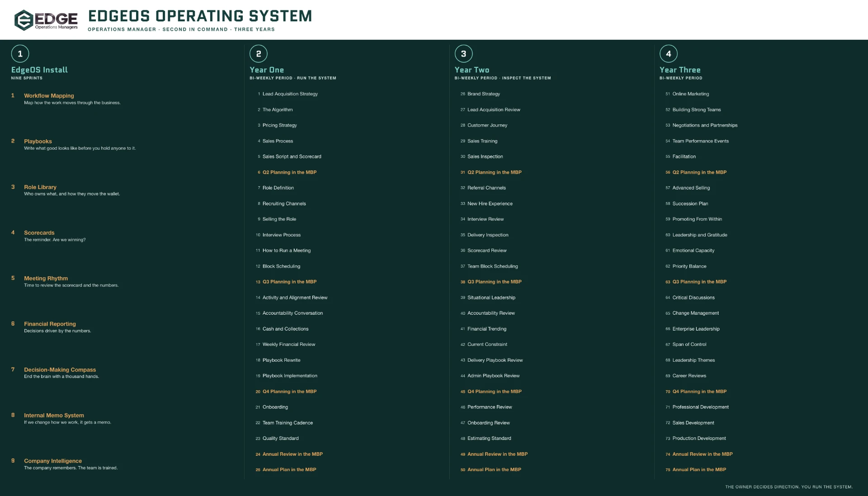Click item 2 The Algorithm
This screenshot has height=496, width=868.
click(275, 110)
